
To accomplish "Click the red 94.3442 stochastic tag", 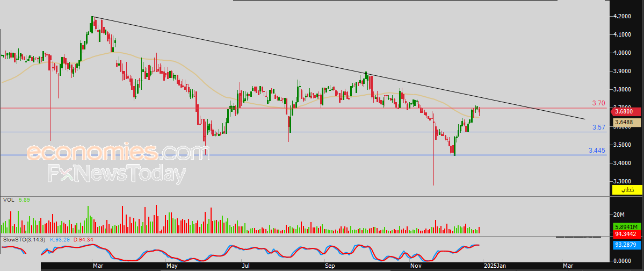I will 627,235.
